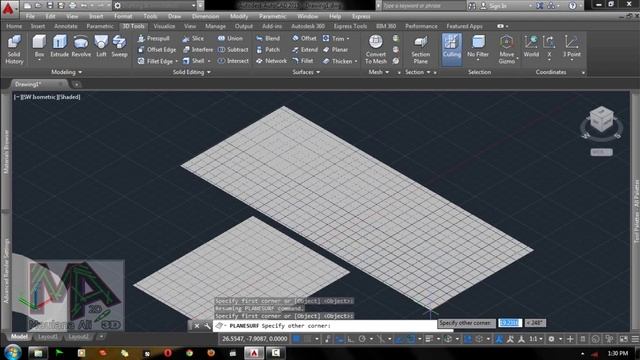Image resolution: width=640 pixels, height=360 pixels.
Task: Switch to Annotate ribbon tab
Action: point(66,26)
